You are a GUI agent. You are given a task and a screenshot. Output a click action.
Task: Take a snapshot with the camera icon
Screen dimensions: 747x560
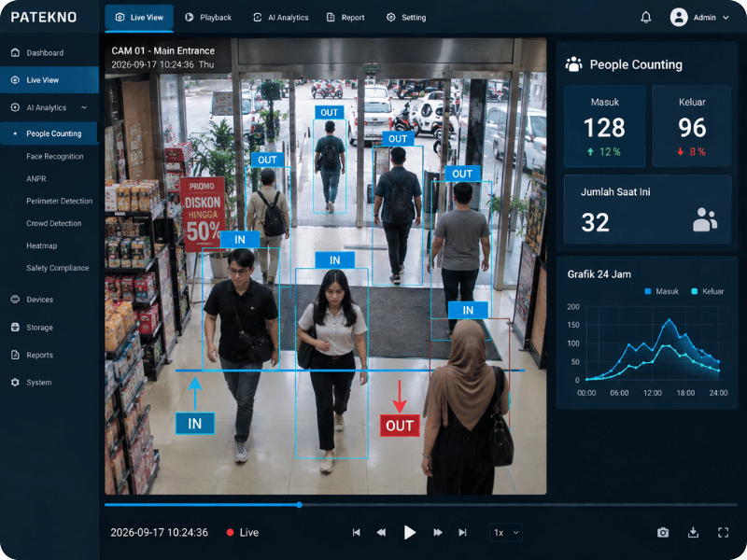click(663, 532)
